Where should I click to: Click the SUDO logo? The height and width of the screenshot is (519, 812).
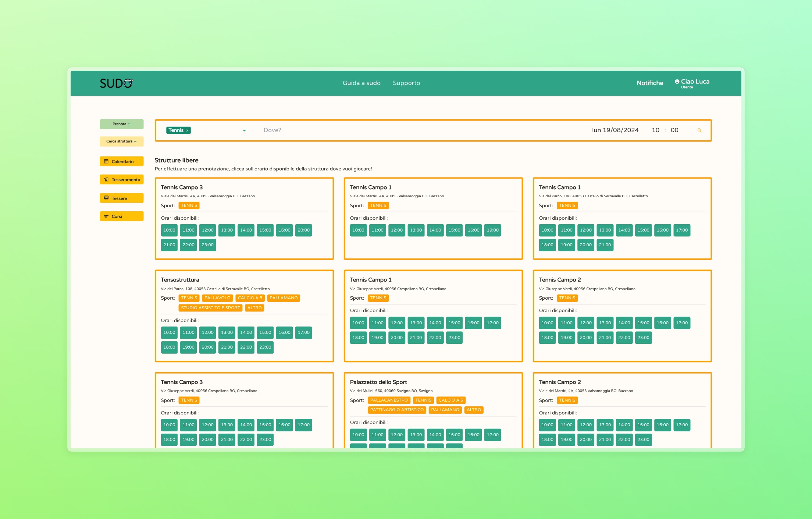pos(116,83)
